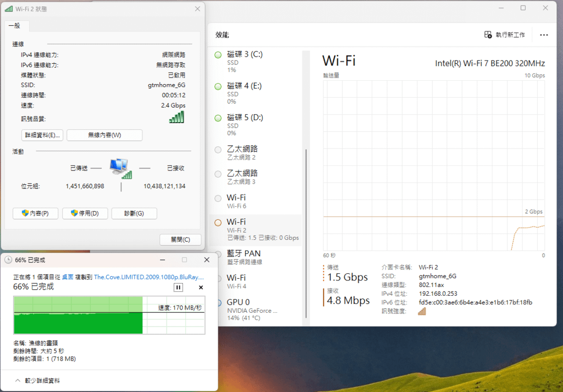The width and height of the screenshot is (563, 392).
Task: Select the Ethernet 2 adapter entry
Action: tap(255, 152)
